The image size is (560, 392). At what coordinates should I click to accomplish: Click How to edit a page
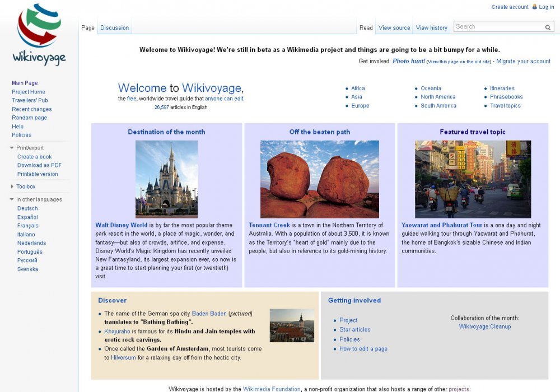coord(363,349)
